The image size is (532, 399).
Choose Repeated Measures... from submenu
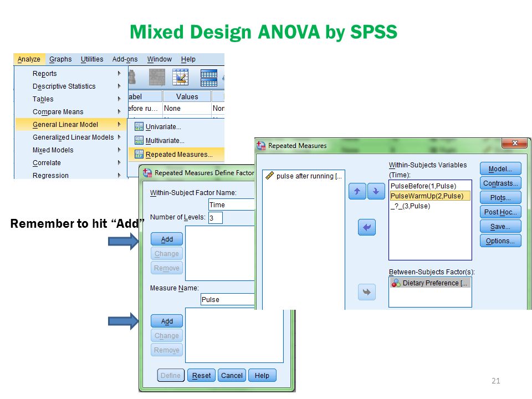pos(176,155)
